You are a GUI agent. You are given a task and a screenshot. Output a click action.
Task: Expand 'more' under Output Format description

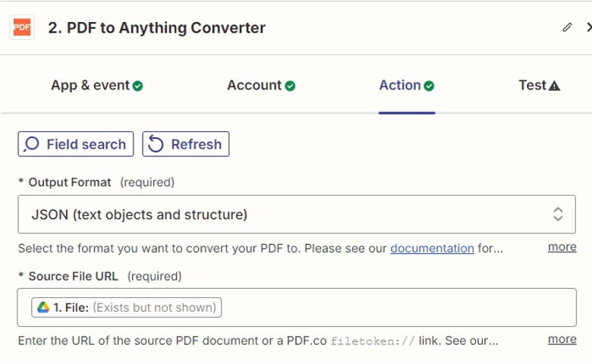click(562, 246)
